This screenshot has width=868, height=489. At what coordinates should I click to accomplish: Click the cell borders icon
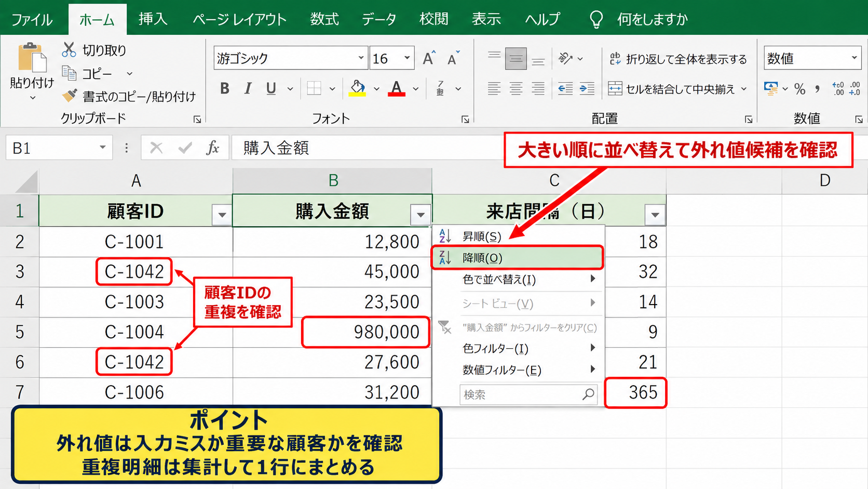[314, 88]
